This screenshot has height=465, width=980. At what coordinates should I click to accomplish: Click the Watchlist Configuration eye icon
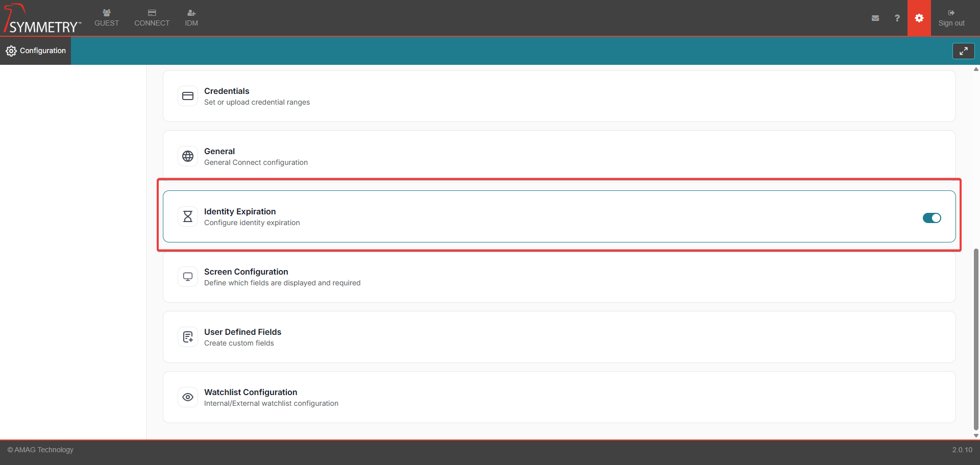point(188,397)
